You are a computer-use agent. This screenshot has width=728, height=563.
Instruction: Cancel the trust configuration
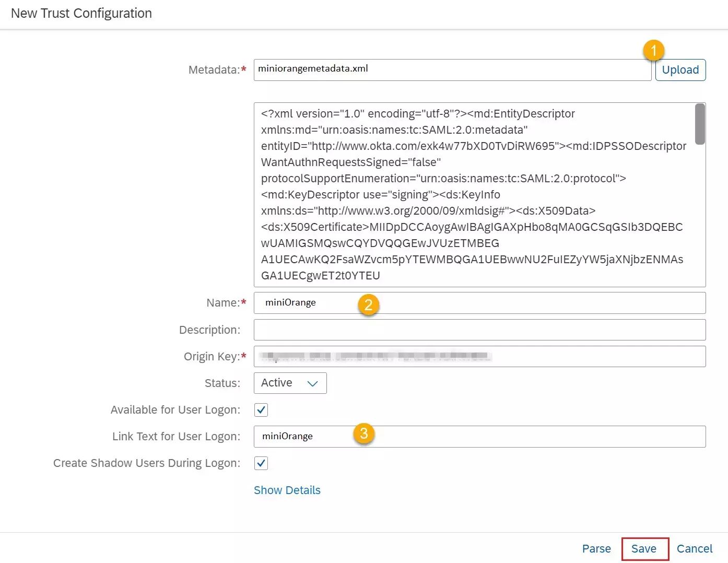(x=695, y=548)
